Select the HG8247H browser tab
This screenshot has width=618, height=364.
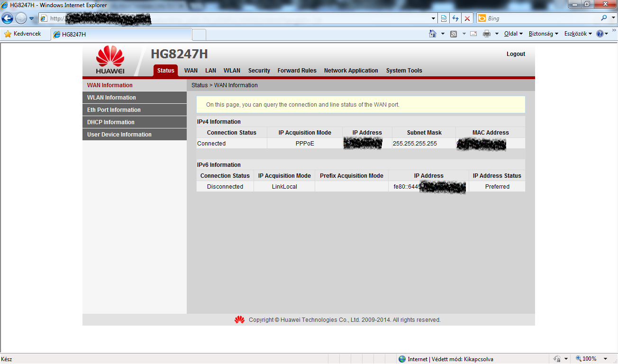[121, 35]
